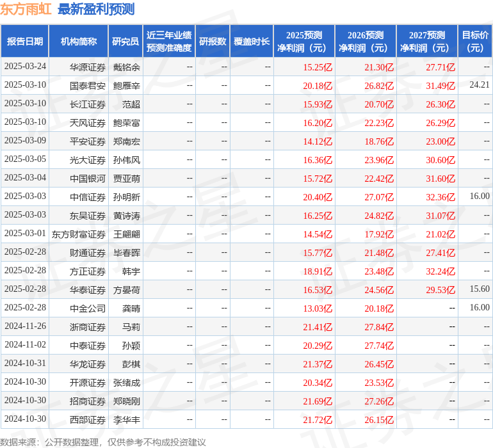Click analyst name 鲍雁辛

[x=126, y=85]
